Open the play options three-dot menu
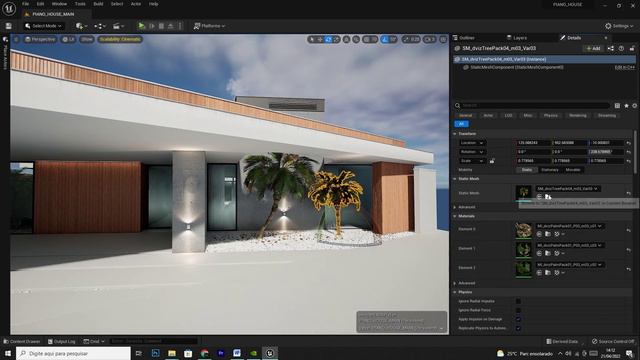The height and width of the screenshot is (360, 640). coord(180,26)
